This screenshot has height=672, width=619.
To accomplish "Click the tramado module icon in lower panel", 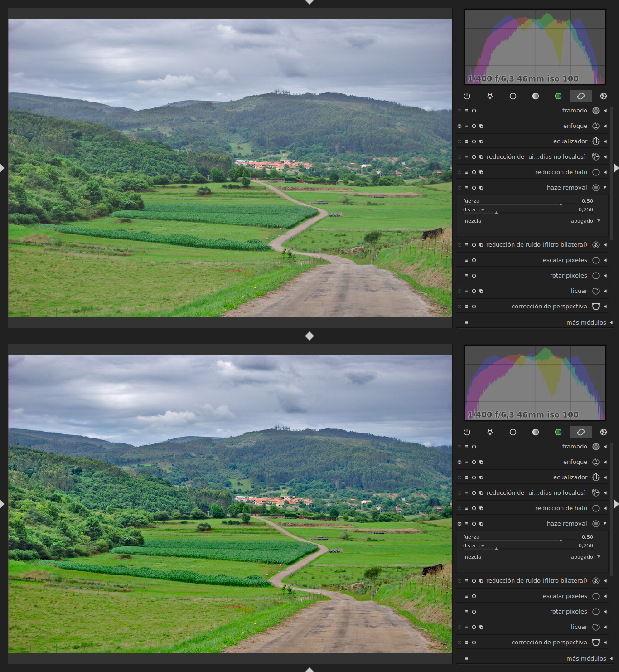I will point(596,447).
